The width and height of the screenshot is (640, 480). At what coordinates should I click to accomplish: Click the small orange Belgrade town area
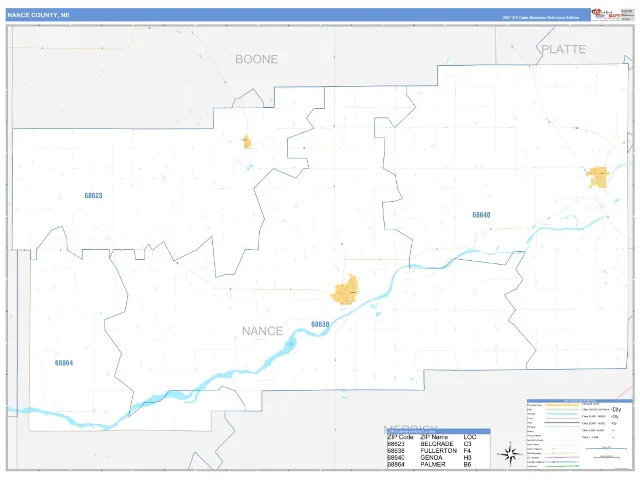tap(247, 142)
